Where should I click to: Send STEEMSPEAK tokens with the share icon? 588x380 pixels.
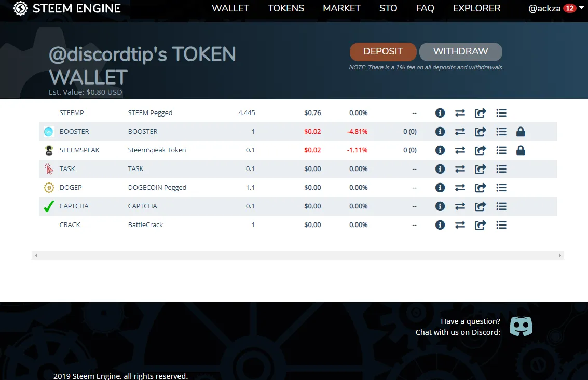481,150
